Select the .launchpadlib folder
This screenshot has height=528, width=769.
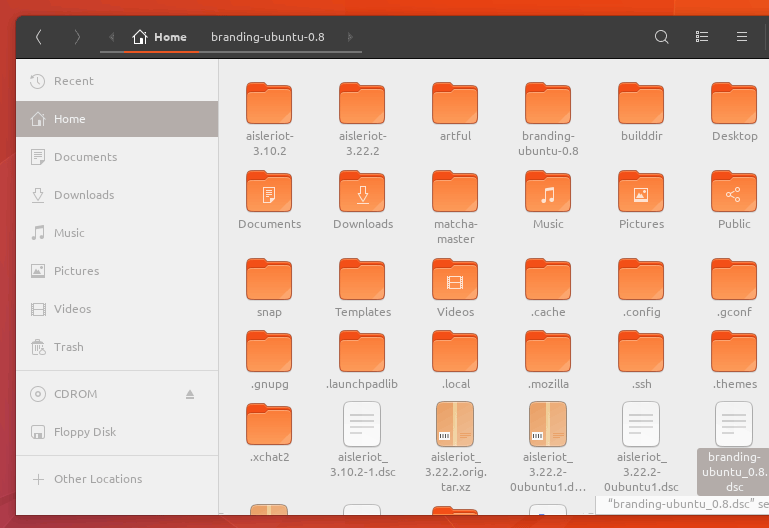[362, 360]
